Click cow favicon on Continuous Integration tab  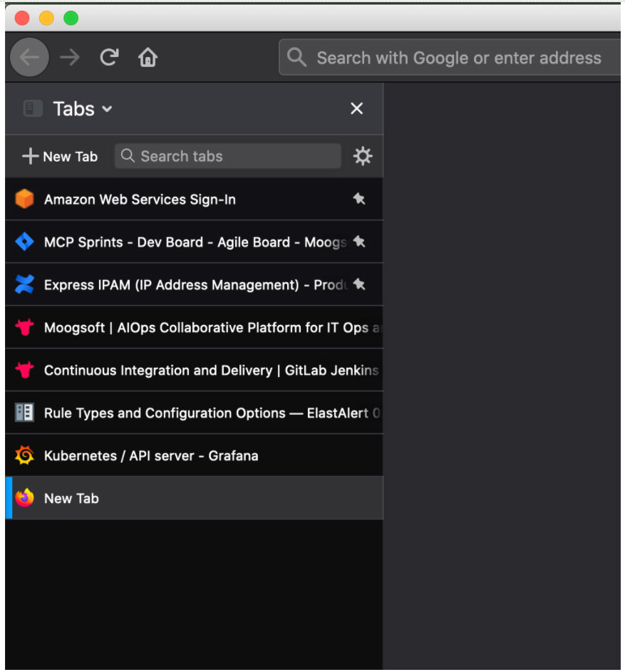[x=24, y=369]
